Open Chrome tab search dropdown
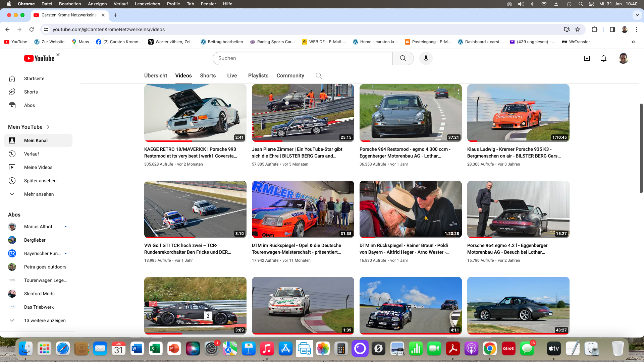The height and width of the screenshot is (362, 644). 637,15
